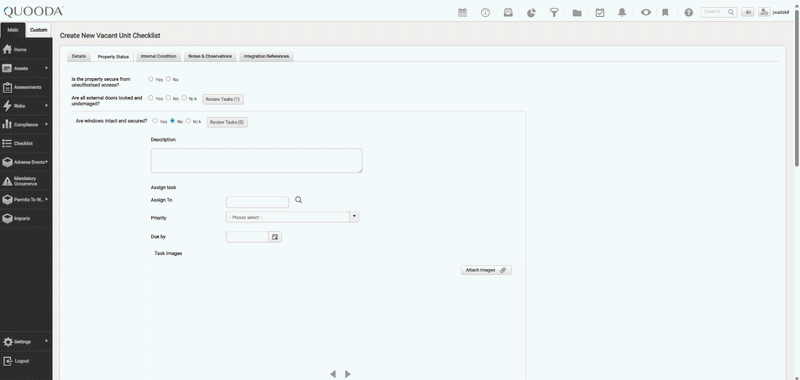Open the inbox tray icon
This screenshot has width=800, height=380.
(508, 13)
